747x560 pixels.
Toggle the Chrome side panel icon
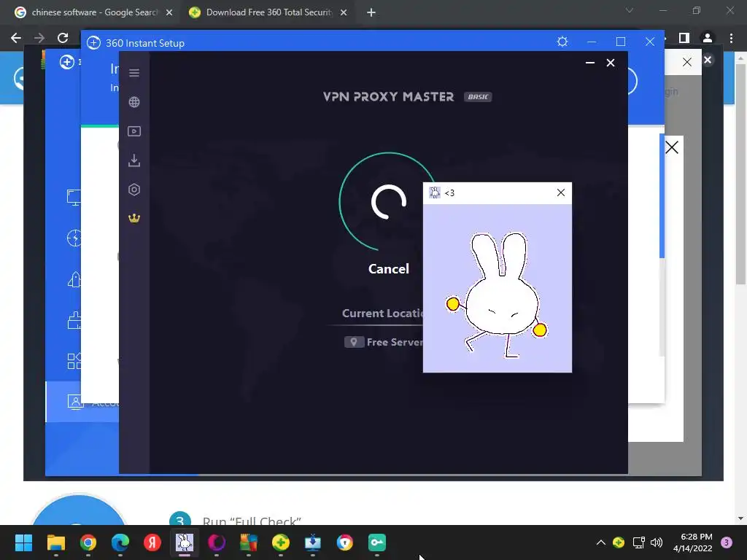684,38
